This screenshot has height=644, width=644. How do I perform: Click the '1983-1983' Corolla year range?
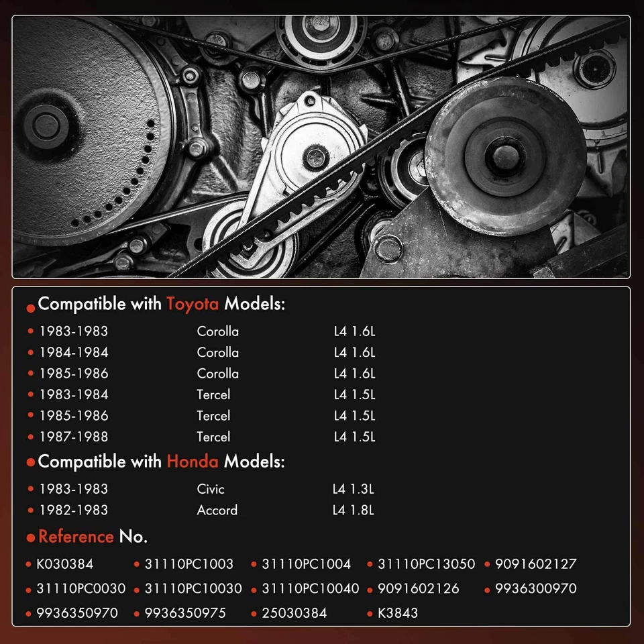tap(74, 331)
